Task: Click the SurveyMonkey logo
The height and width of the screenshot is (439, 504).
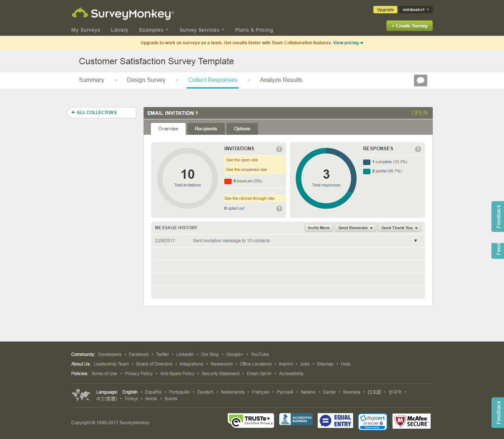Action: [x=123, y=14]
